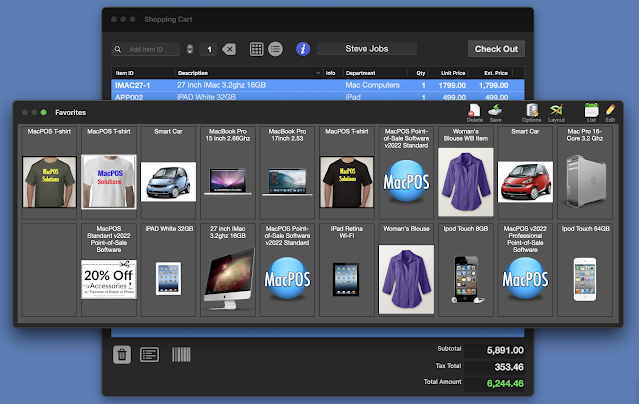The height and width of the screenshot is (404, 639).
Task: Add iPad Retina Wi-Fi favorite
Action: coord(347,270)
